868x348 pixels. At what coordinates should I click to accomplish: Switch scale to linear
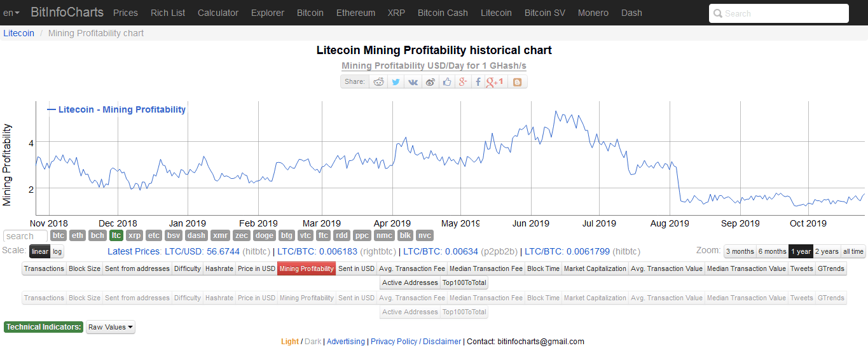40,251
